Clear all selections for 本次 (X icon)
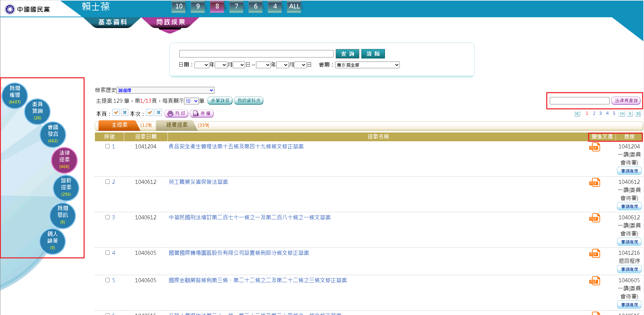 point(158,113)
